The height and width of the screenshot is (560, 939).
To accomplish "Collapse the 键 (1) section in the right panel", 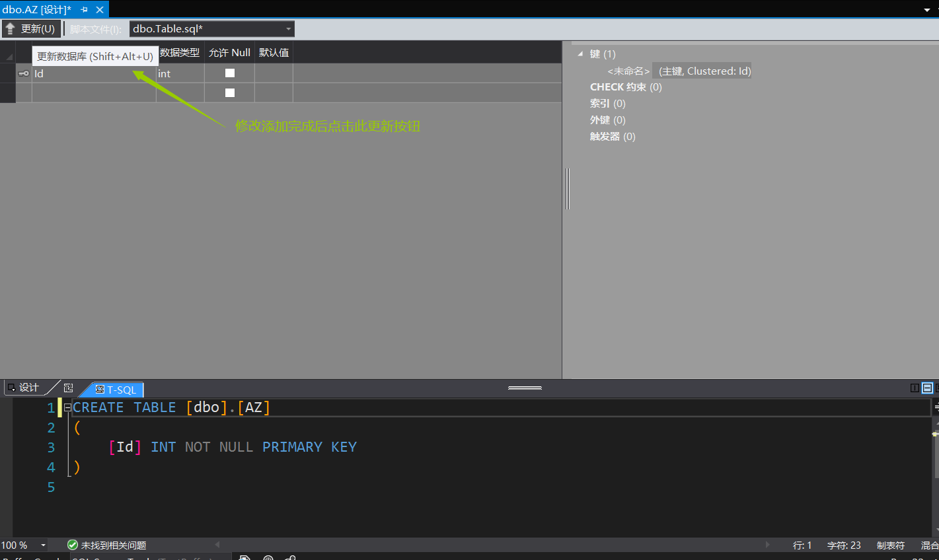I will point(581,53).
